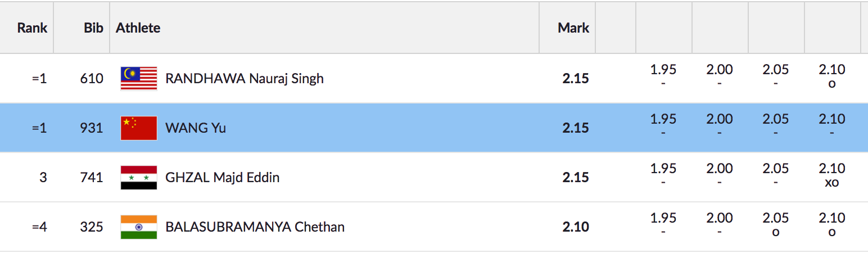Screen dimensions: 868x253
Task: Click BALASUBRAMANYA Chethan's name
Action: point(255,227)
